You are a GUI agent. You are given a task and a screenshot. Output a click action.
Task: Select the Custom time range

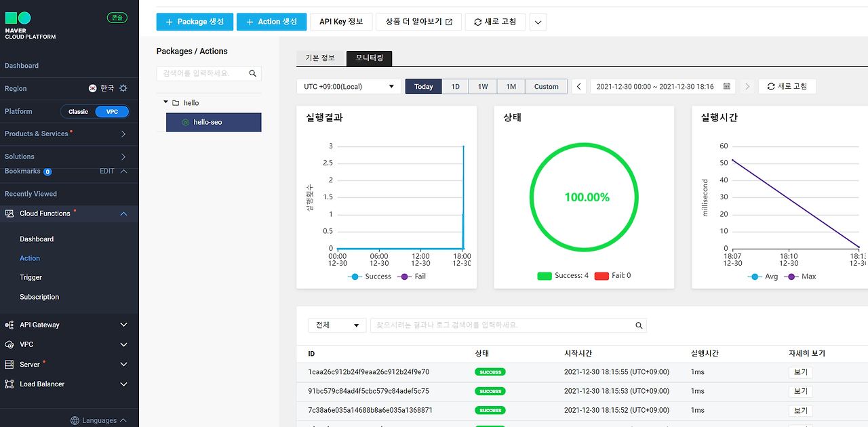click(x=546, y=86)
